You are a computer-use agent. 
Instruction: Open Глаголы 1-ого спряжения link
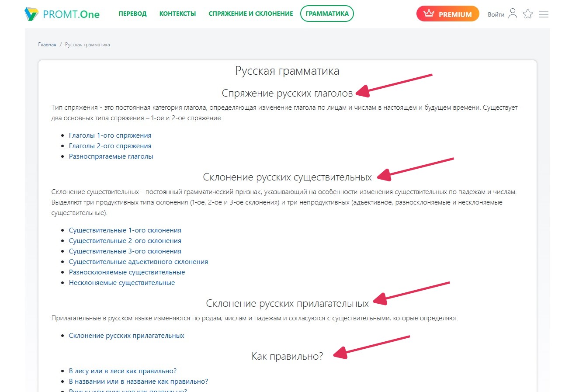tap(110, 135)
